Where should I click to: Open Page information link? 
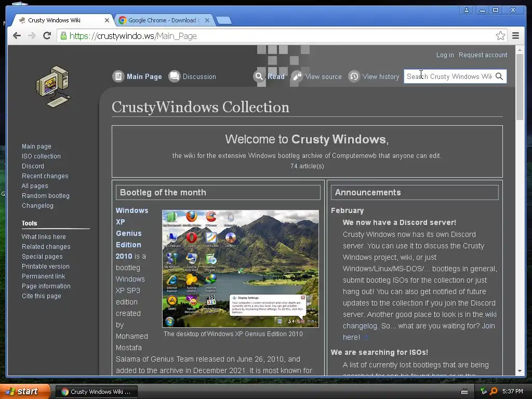46,286
